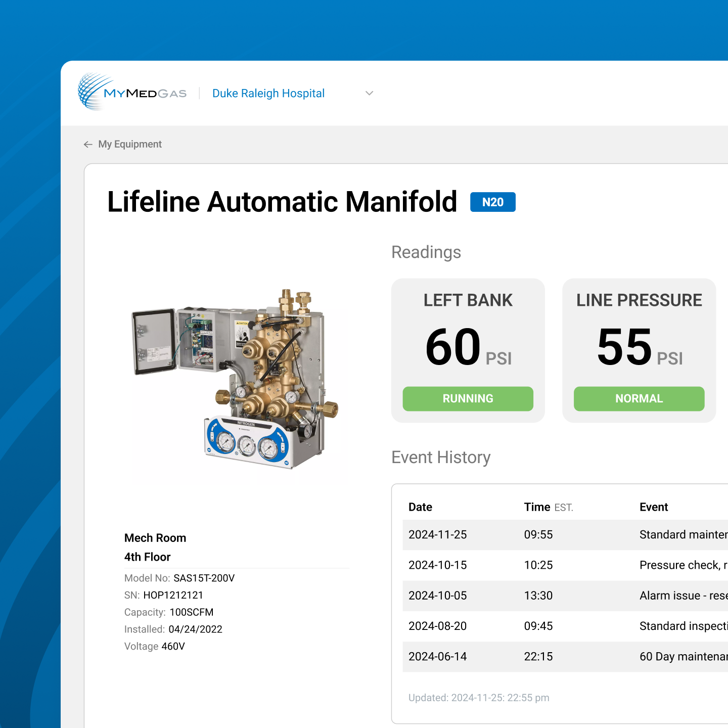
Task: Sort by the Event column header
Action: click(x=654, y=507)
